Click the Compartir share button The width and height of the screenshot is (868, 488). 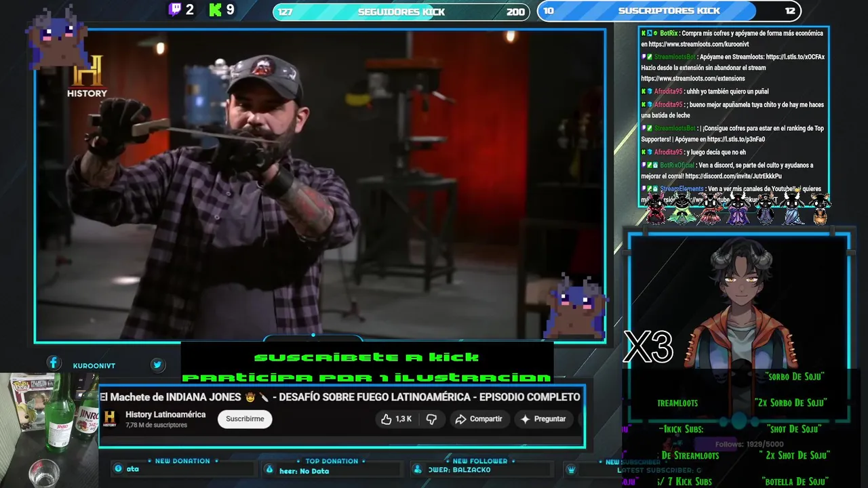pyautogui.click(x=479, y=419)
